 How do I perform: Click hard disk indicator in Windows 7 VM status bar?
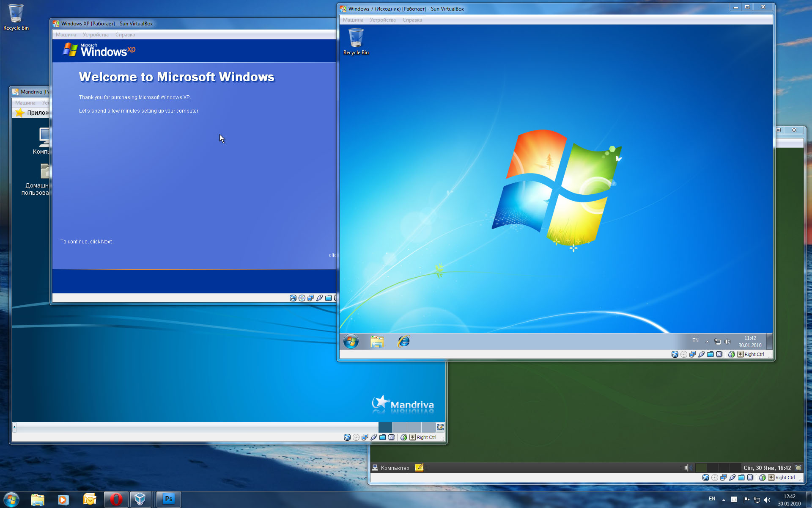pos(675,354)
